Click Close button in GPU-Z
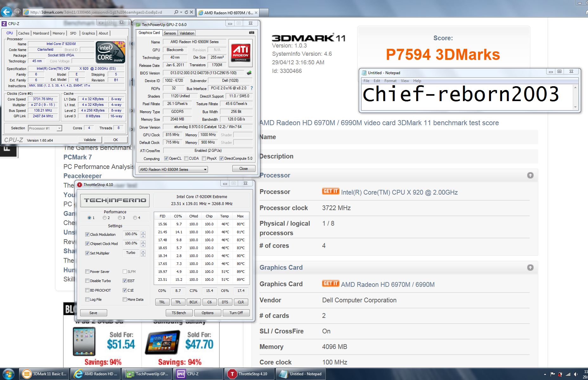This screenshot has height=380, width=588. 243,169
